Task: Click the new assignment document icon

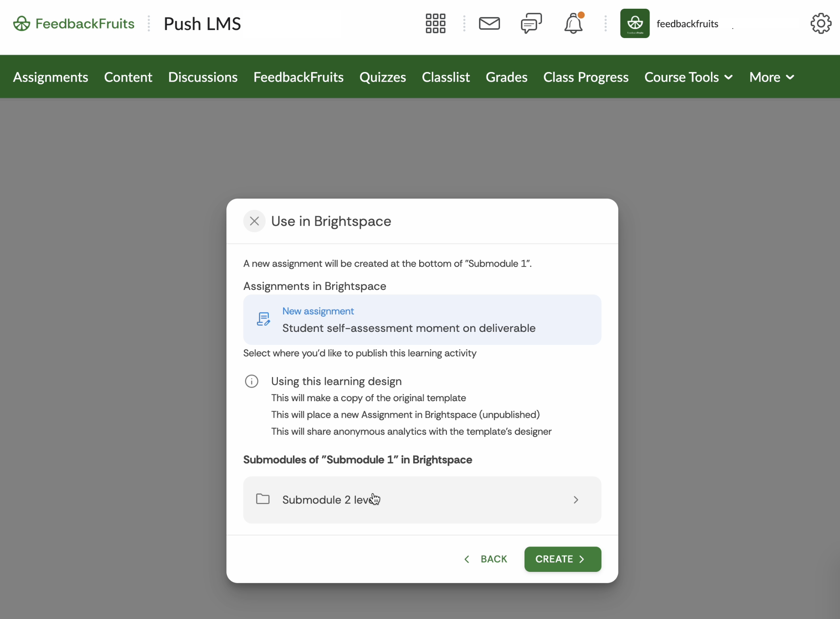Action: tap(263, 319)
